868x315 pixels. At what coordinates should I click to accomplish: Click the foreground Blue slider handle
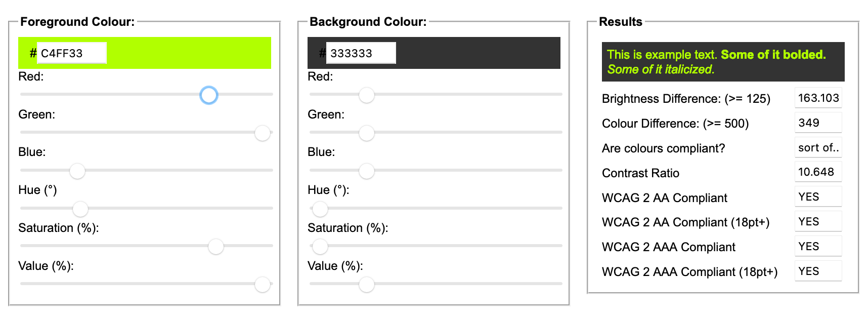(77, 171)
